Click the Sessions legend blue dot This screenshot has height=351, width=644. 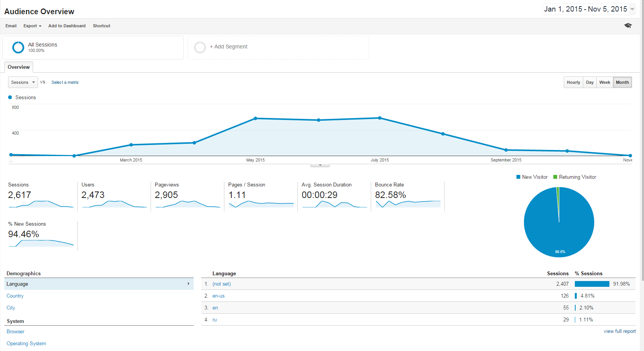pyautogui.click(x=10, y=97)
